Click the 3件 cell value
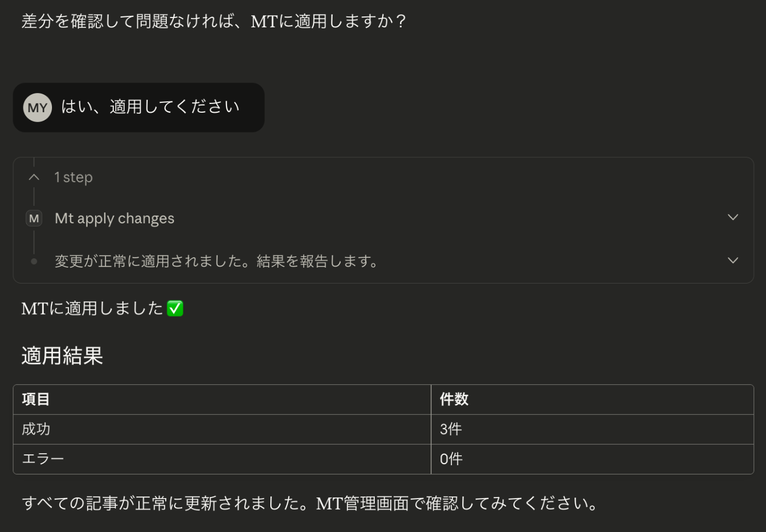766x532 pixels. pos(451,429)
